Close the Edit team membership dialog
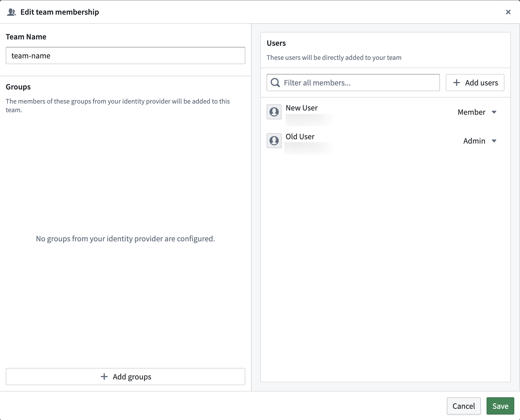 point(508,12)
